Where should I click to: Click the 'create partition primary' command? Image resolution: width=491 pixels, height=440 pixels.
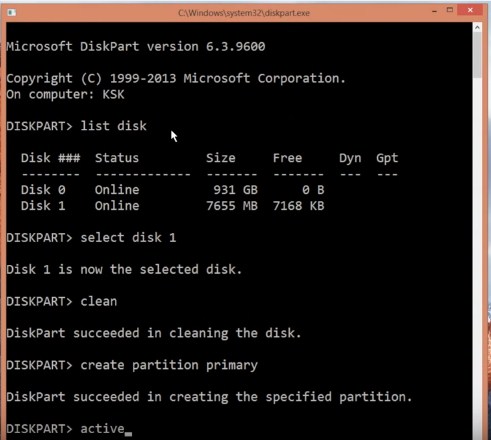pos(169,365)
